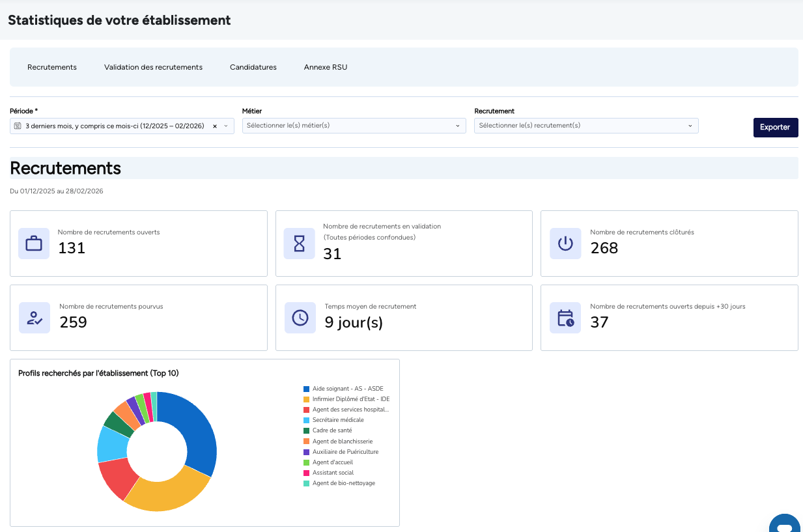Toggle the Agent des services hospital... legend swatch

pyautogui.click(x=306, y=410)
